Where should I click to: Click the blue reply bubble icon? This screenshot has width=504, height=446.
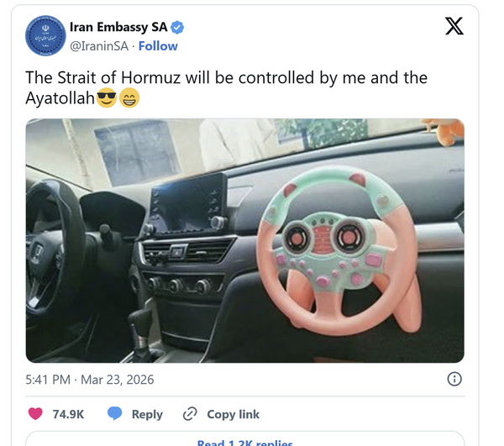point(114,413)
